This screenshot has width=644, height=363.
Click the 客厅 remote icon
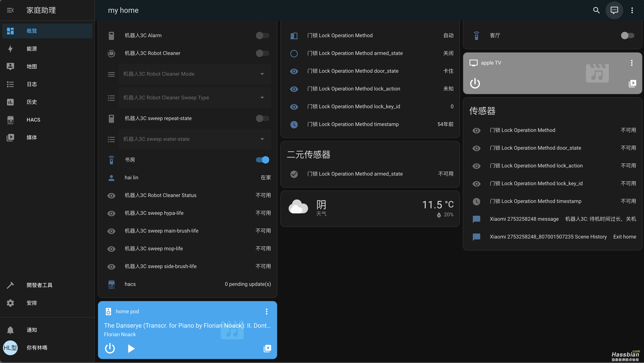point(476,36)
